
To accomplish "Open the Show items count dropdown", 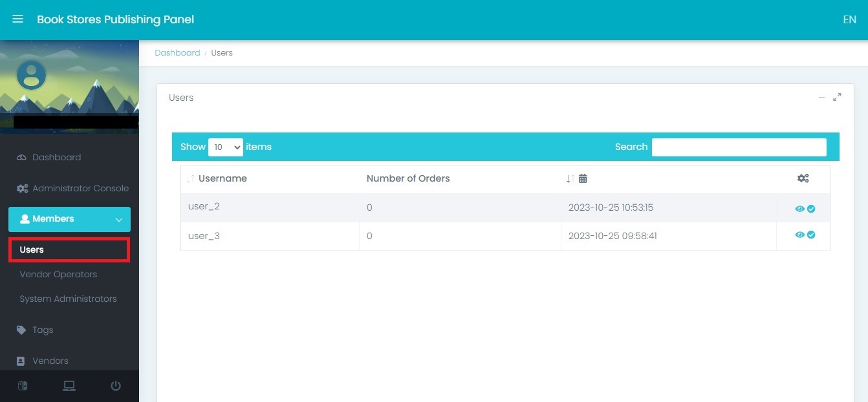I will click(x=225, y=147).
